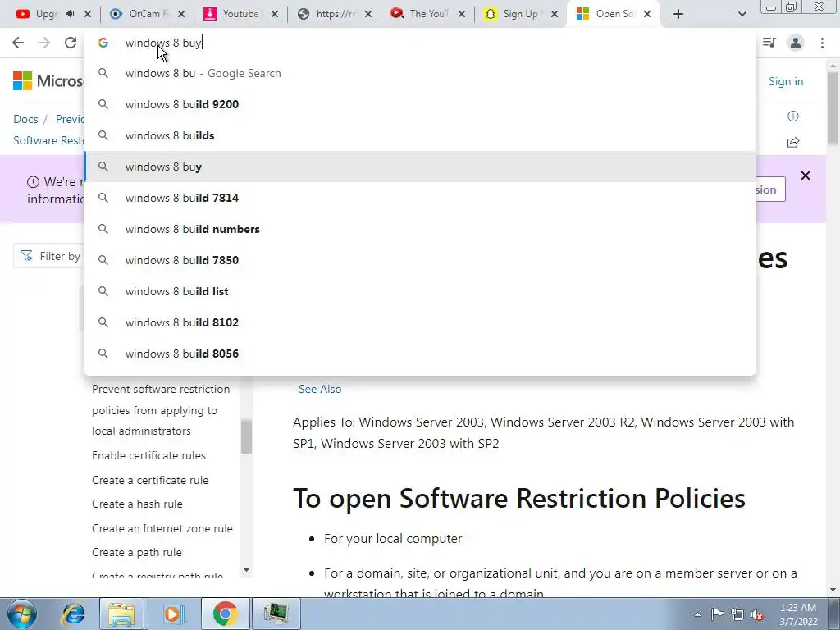Select suggestion windows 8 builds
Viewport: 840px width, 630px height.
pos(420,135)
